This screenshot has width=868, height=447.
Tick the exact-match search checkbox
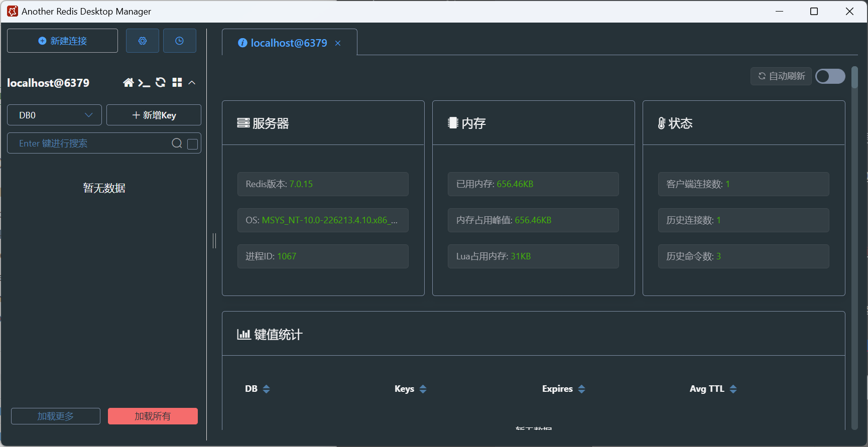click(x=192, y=144)
